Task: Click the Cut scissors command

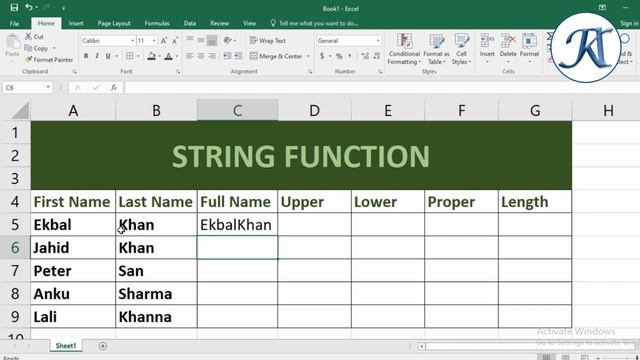Action: coord(34,37)
